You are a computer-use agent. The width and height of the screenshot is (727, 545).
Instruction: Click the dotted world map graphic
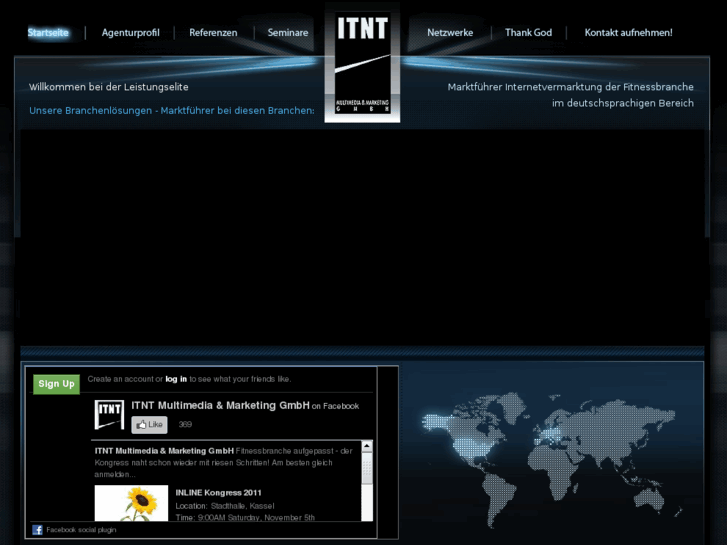point(552,459)
